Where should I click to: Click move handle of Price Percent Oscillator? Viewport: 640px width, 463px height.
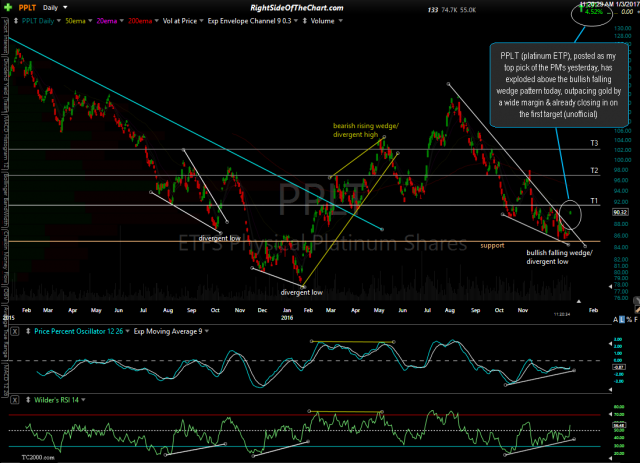pos(28,331)
